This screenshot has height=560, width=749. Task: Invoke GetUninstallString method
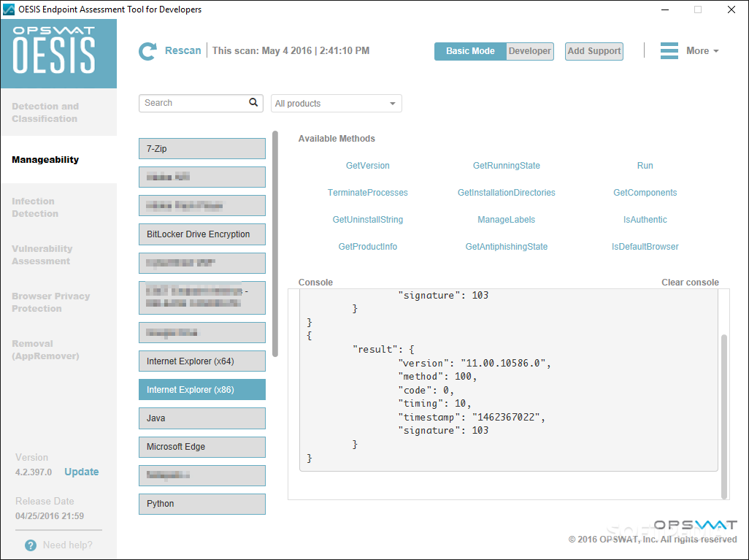click(367, 220)
